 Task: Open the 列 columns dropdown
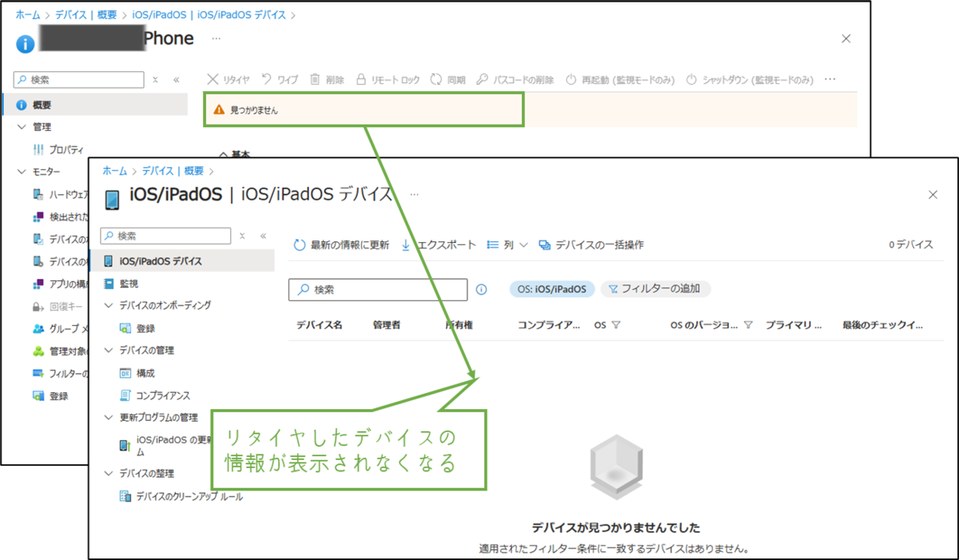tap(507, 245)
